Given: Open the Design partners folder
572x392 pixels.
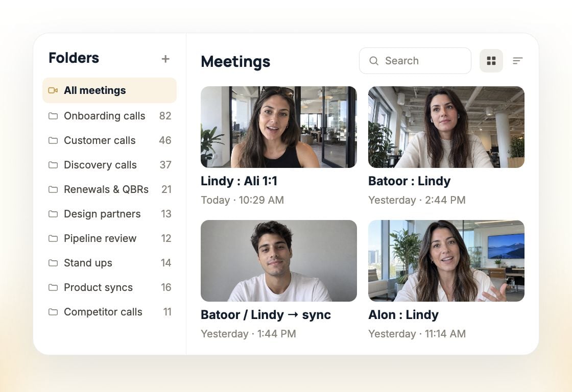Looking at the screenshot, I should pyautogui.click(x=109, y=214).
